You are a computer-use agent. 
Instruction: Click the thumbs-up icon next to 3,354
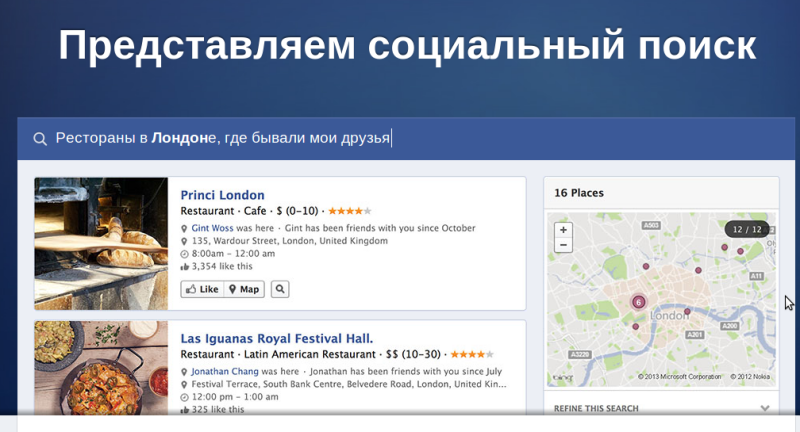click(185, 266)
